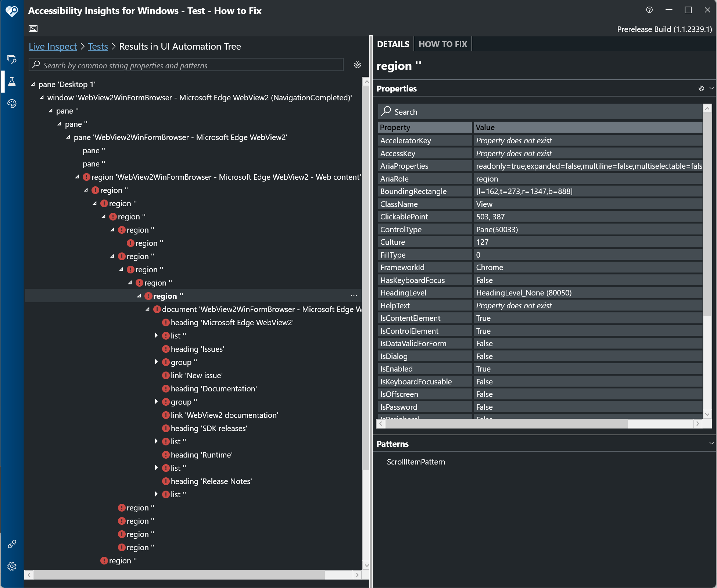This screenshot has height=588, width=717.
Task: Open the Live Inspect breadcrumb link
Action: (x=52, y=46)
